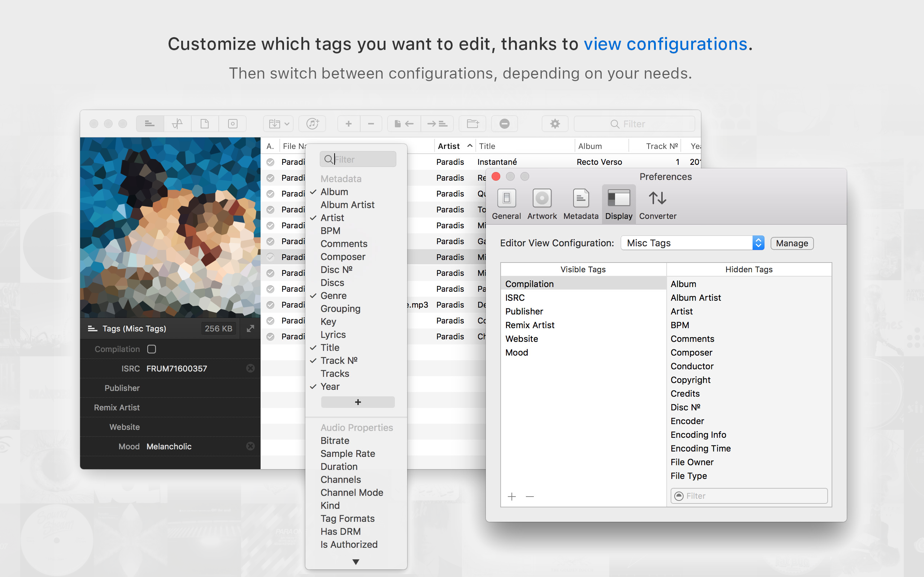924x577 pixels.
Task: Select the Metadata preferences icon
Action: 580,203
